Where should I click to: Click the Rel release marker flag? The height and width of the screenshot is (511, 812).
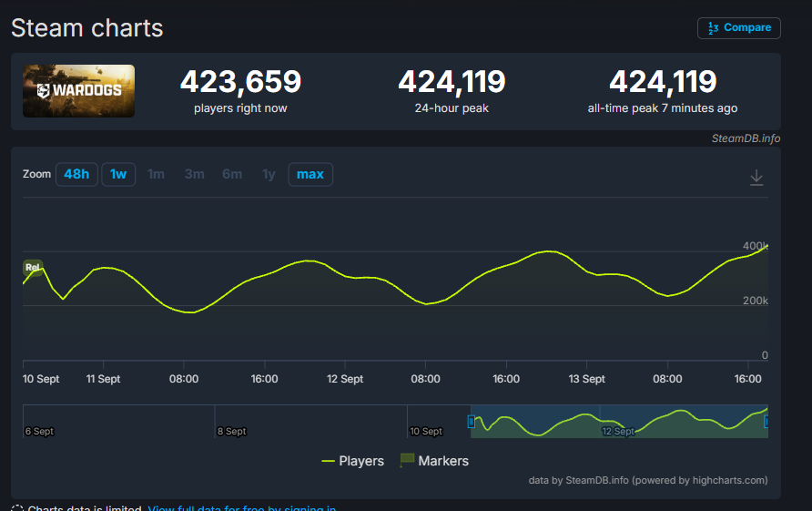coord(33,268)
